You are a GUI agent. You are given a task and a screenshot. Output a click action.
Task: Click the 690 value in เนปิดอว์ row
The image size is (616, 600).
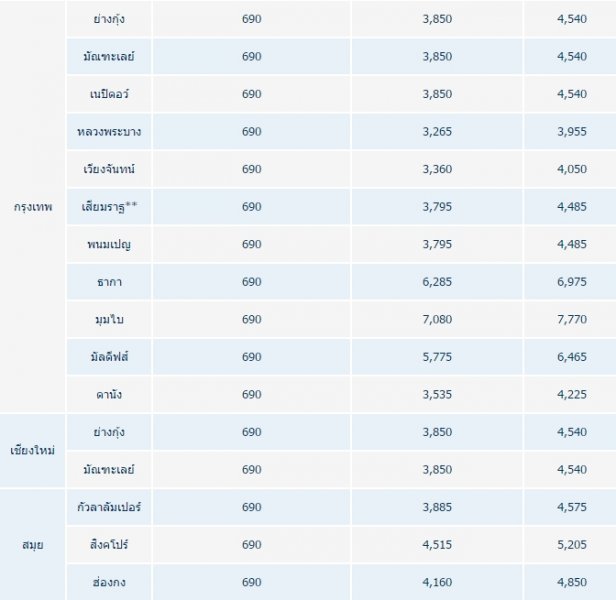tap(251, 94)
